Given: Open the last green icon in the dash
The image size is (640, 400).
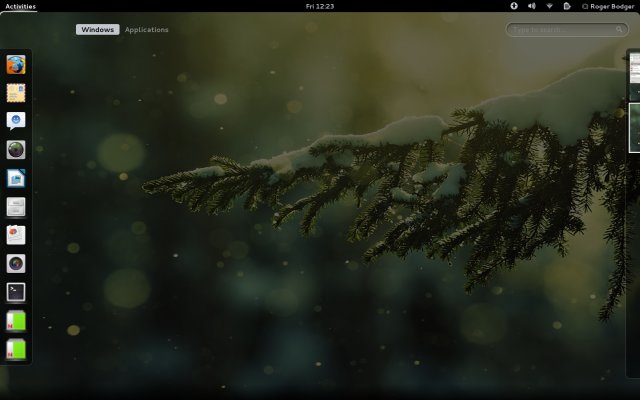Looking at the screenshot, I should pyautogui.click(x=16, y=349).
